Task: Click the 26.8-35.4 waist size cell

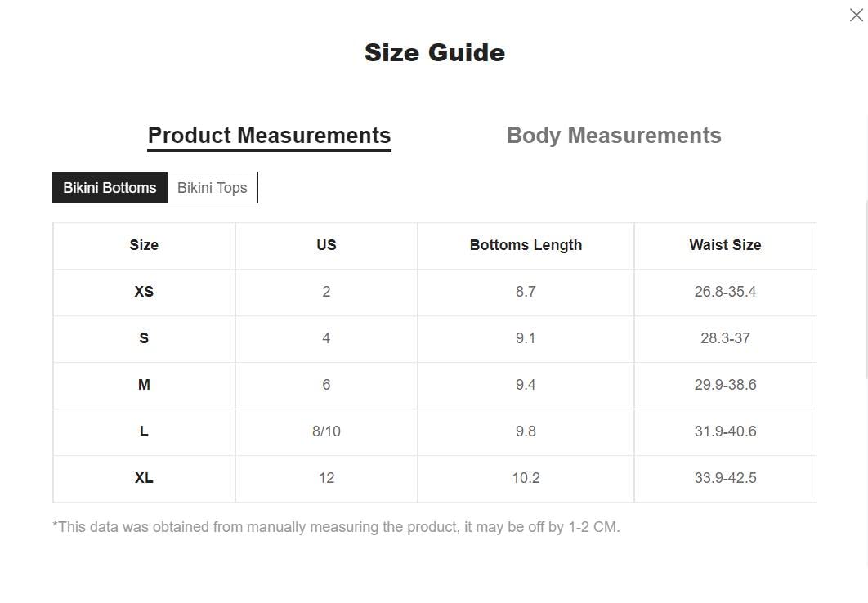Action: click(x=725, y=292)
